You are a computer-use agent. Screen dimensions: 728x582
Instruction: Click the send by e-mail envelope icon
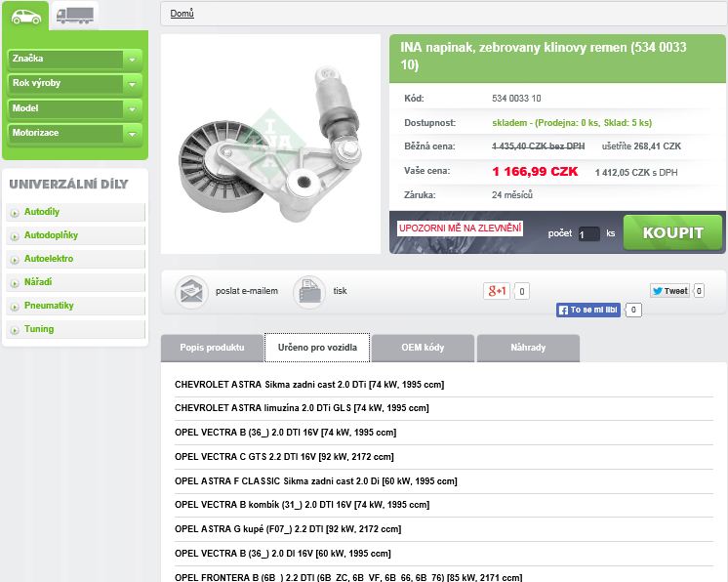click(x=191, y=291)
